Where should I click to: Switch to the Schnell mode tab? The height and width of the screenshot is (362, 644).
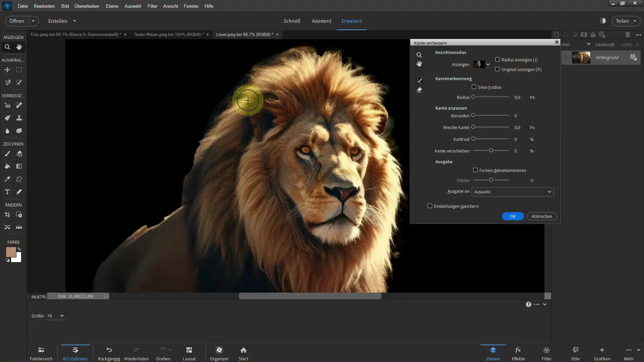(x=292, y=21)
